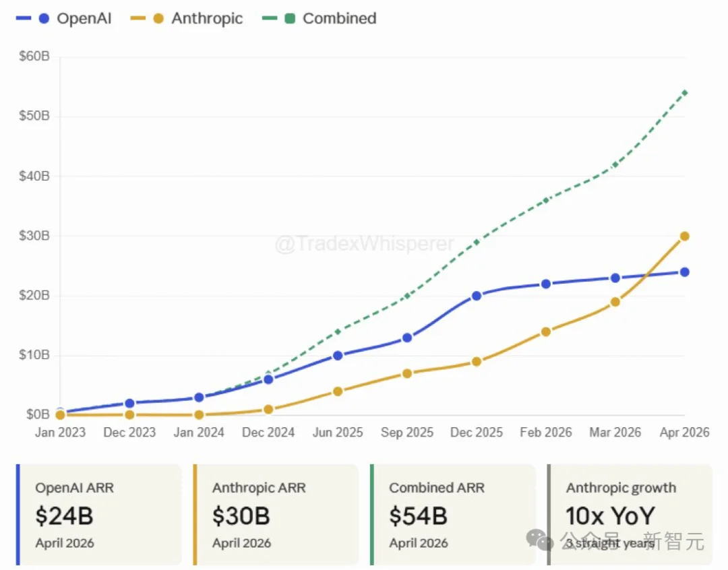Click the Jun 2025 x-axis label
The image size is (728, 570).
[338, 433]
